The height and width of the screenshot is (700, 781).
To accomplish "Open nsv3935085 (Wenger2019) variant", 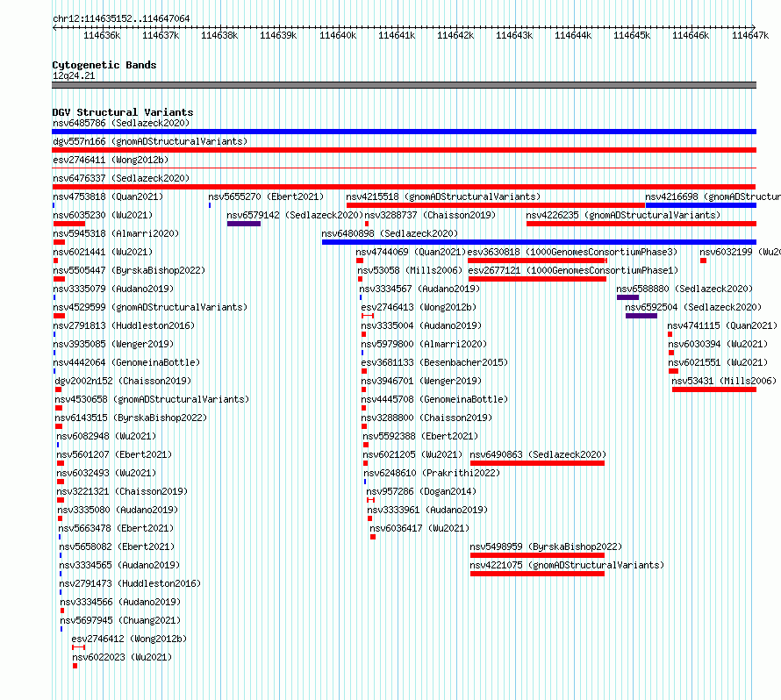I will (x=113, y=344).
